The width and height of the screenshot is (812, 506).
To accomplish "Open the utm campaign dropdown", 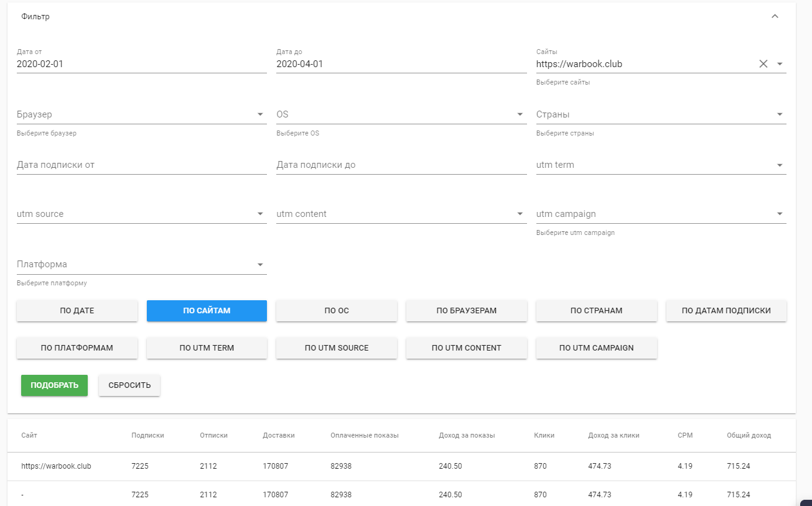I will pyautogui.click(x=780, y=214).
